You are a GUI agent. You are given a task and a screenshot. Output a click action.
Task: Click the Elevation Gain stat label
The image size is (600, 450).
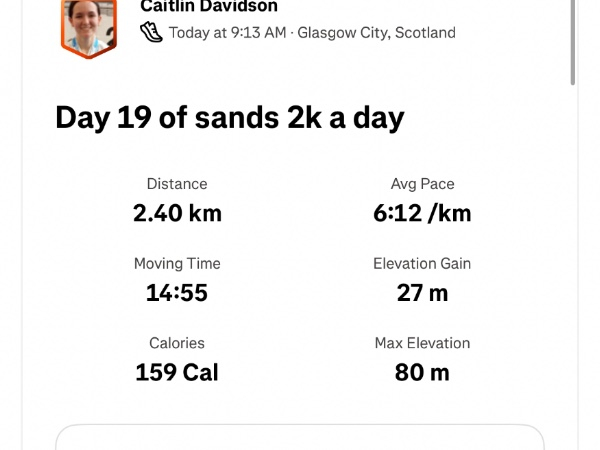coord(422,264)
